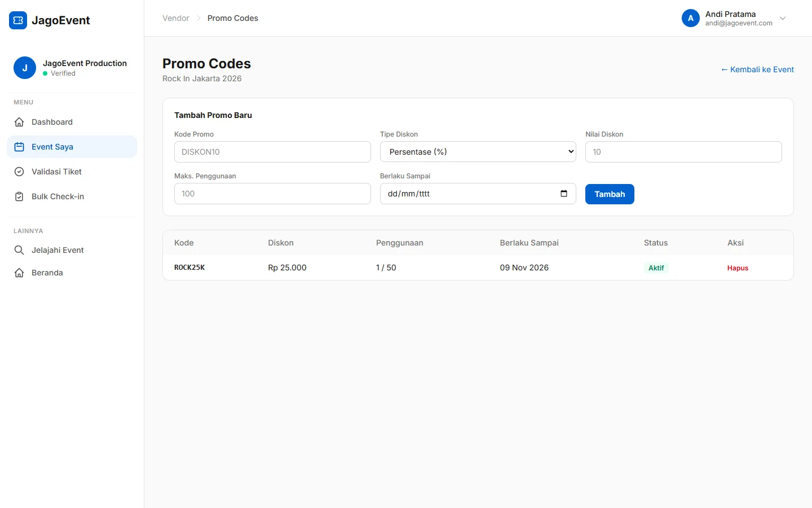Click the Verified status label
Image resolution: width=812 pixels, height=508 pixels.
[63, 73]
